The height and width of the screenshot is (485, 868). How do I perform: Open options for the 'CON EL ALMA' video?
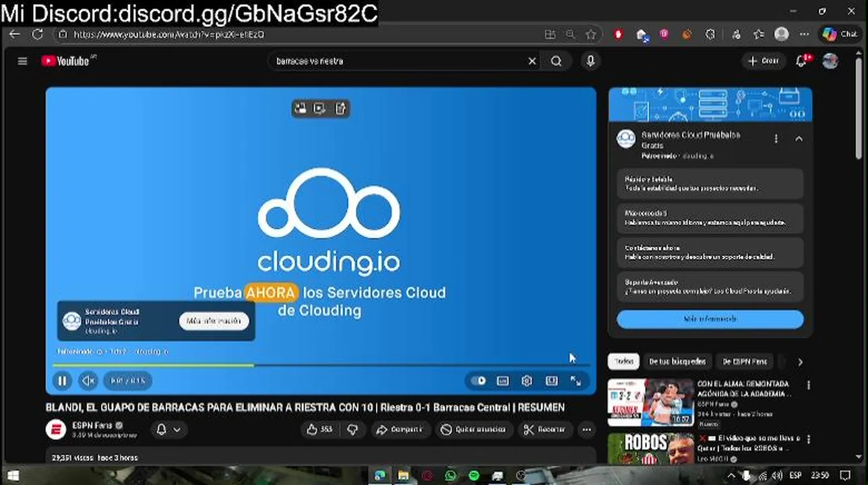(x=808, y=385)
